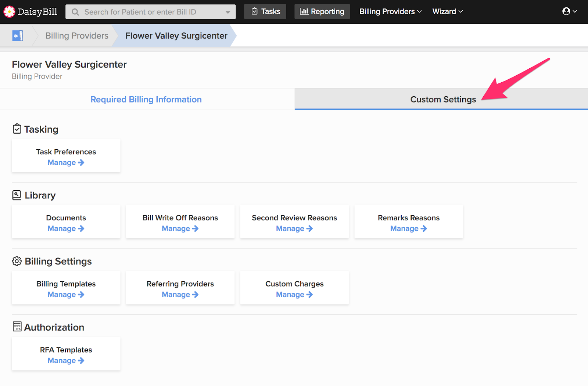This screenshot has width=588, height=386.
Task: Click the Library book icon
Action: 17,195
